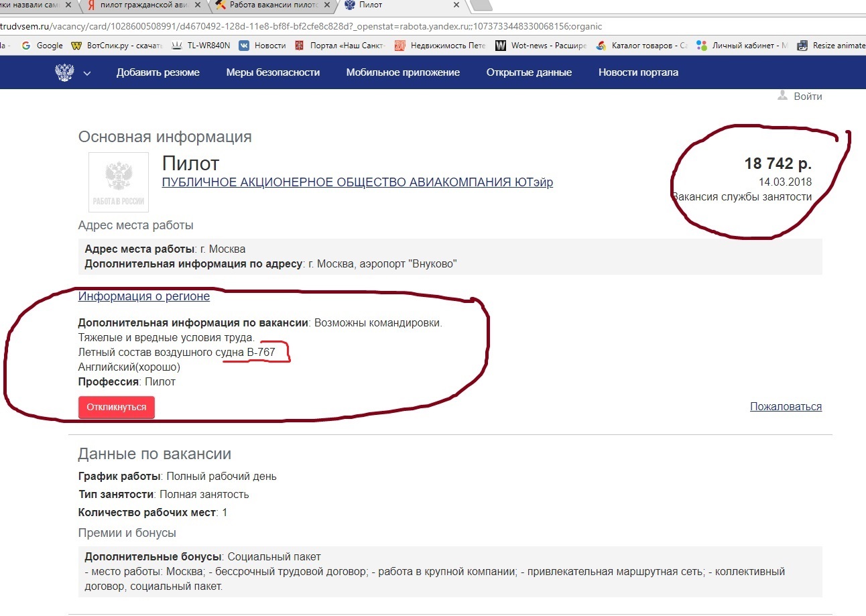Open the 'Открытые данные' section
This screenshot has height=616, width=866.
pyautogui.click(x=529, y=72)
